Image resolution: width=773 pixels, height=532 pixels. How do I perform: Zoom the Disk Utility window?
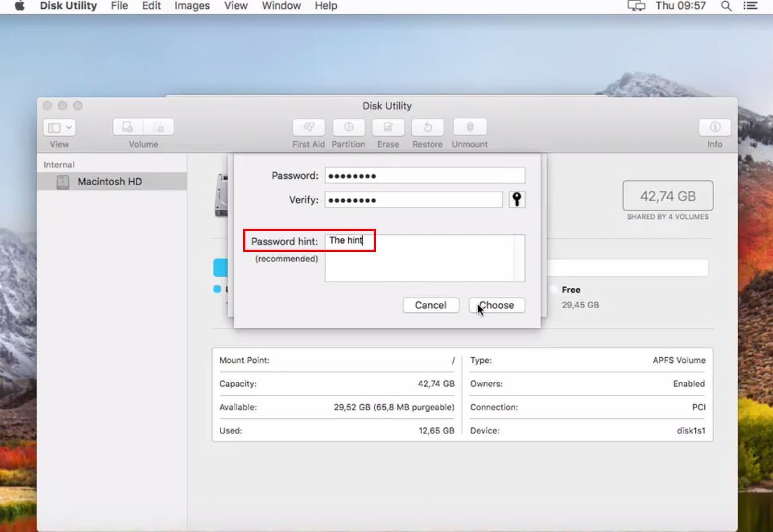(x=78, y=105)
